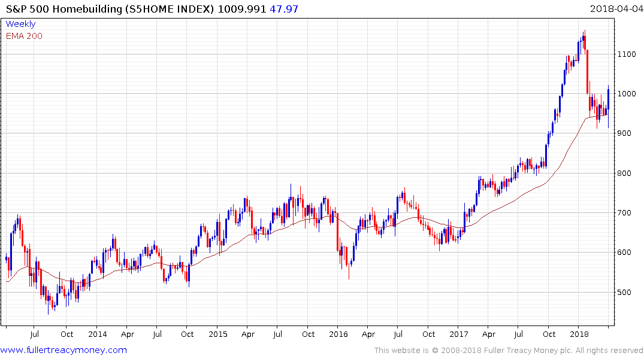This screenshot has height=359, width=644.
Task: Select the chart title S&P 500 Homebuilding
Action: pos(64,9)
